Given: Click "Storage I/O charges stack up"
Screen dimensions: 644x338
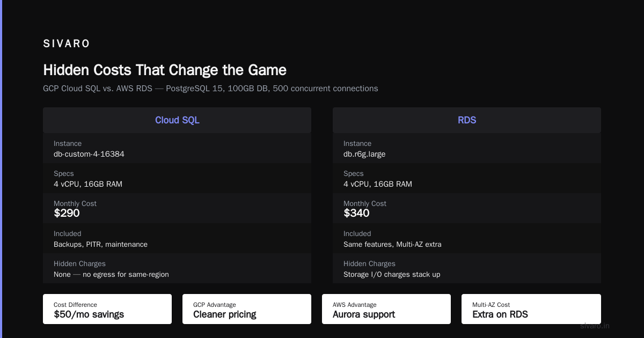Looking at the screenshot, I should [x=392, y=274].
